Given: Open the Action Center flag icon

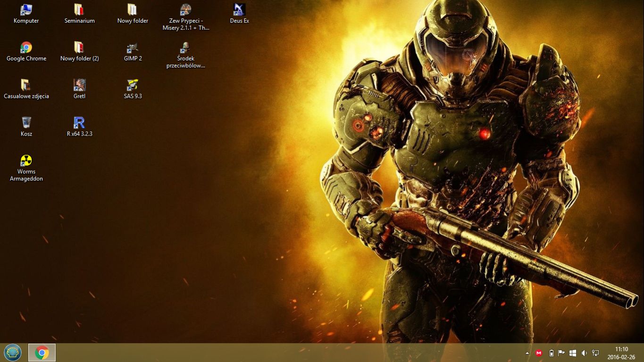Looking at the screenshot, I should point(561,353).
